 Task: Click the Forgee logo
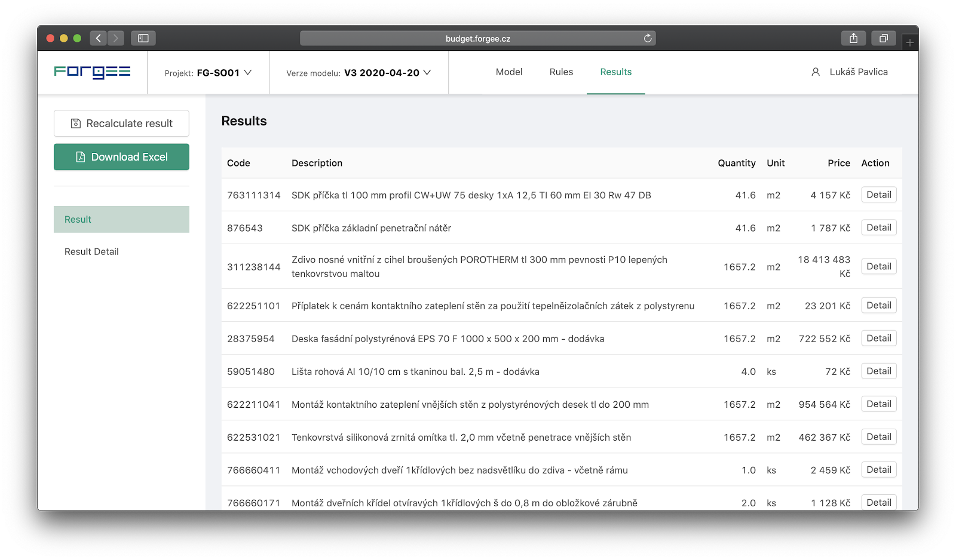point(92,72)
